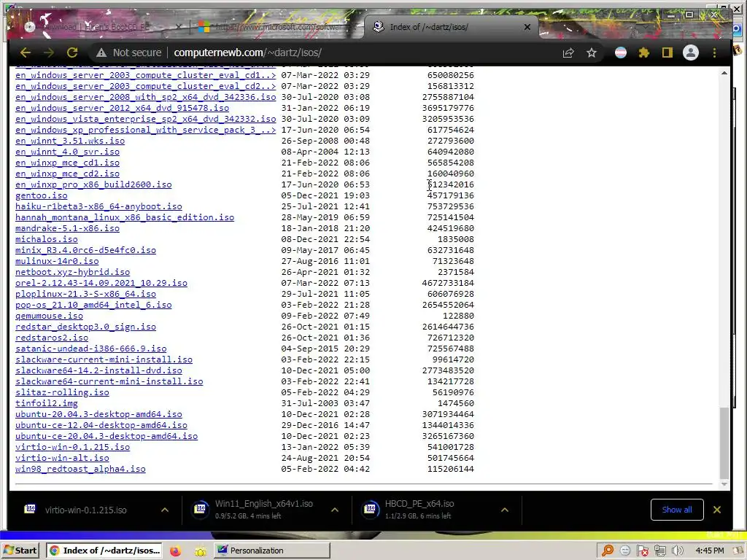
Task: Download mandrake-5.1-x86.iso
Action: tap(67, 228)
